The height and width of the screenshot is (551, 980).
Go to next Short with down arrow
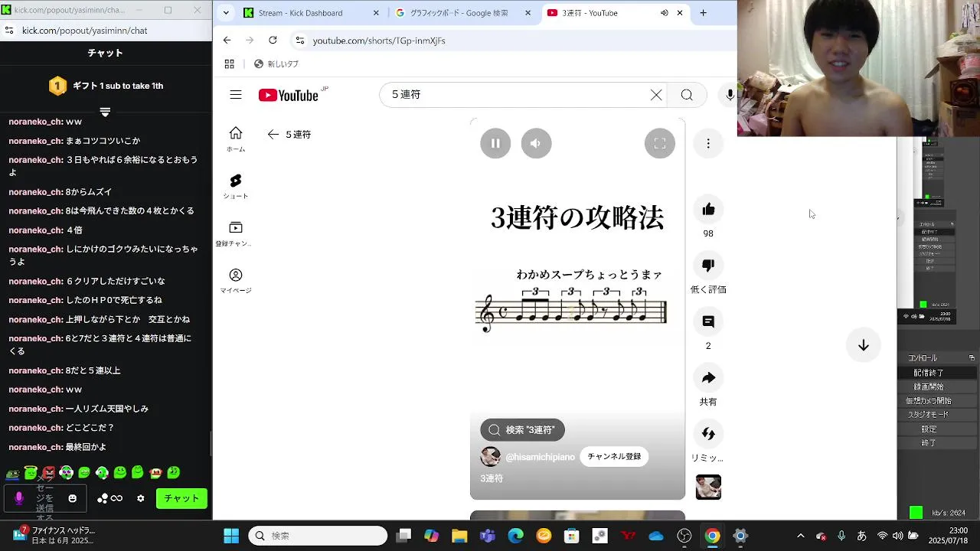[x=864, y=345]
